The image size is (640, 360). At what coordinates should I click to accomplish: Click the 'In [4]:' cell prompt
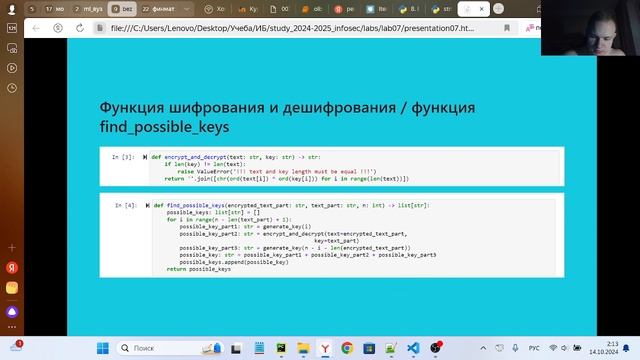coord(126,205)
